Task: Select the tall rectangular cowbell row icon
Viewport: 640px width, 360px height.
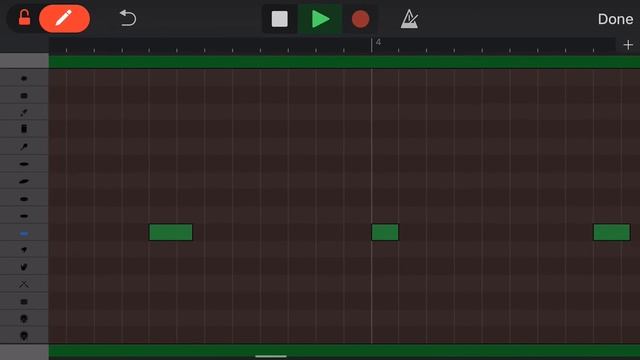Action: click(x=24, y=129)
